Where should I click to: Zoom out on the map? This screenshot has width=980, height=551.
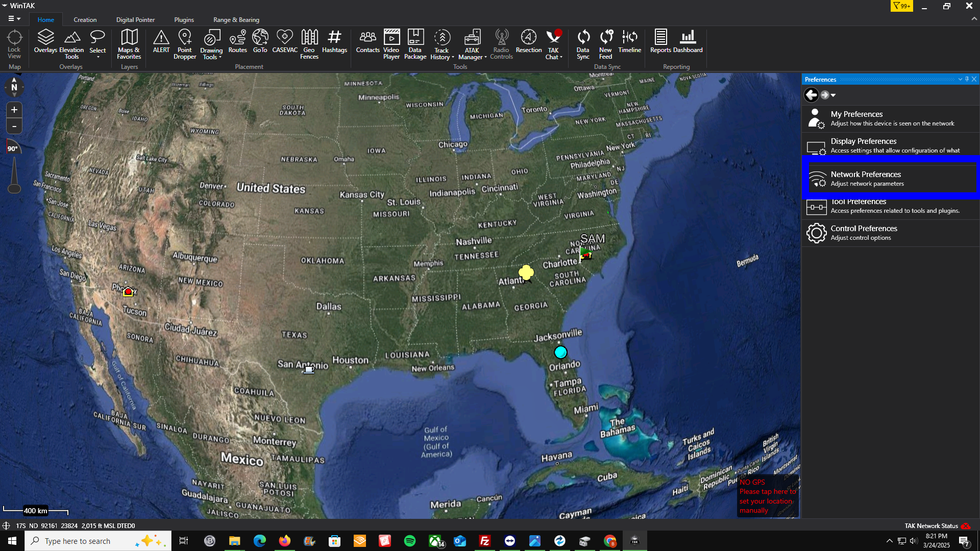[x=14, y=126]
